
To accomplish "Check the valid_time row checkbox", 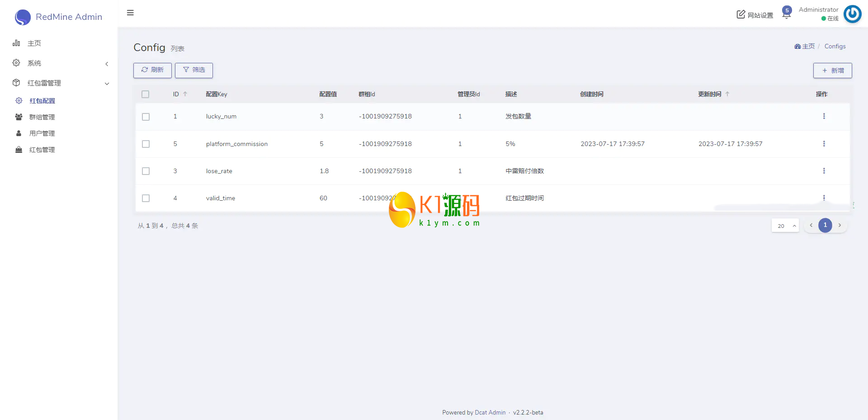I will [146, 198].
